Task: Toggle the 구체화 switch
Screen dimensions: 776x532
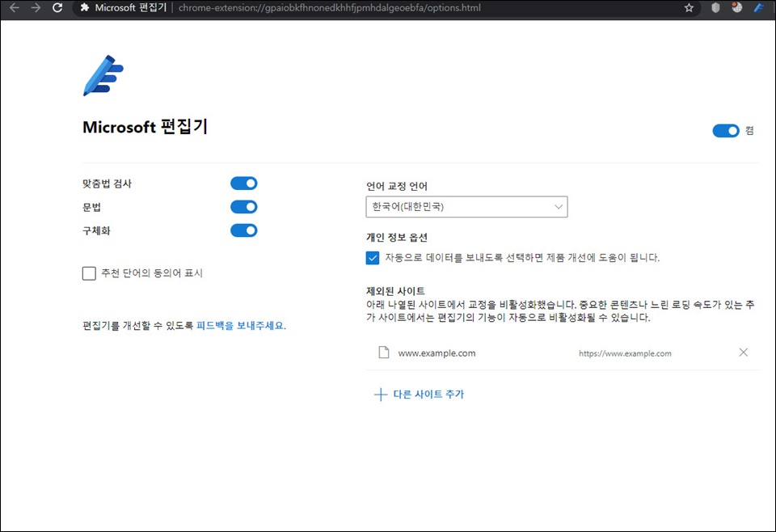Action: point(244,230)
